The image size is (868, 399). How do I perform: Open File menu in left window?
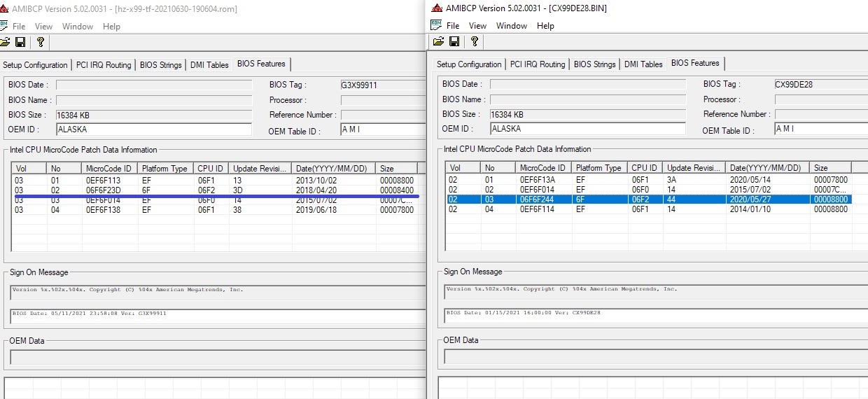click(19, 27)
